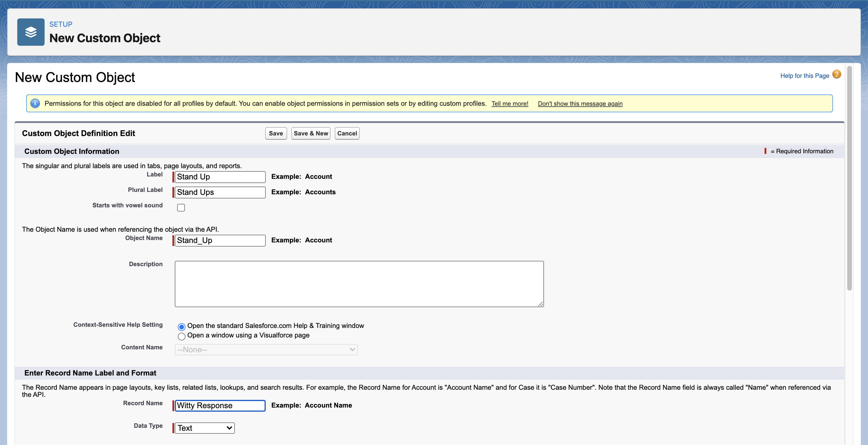Click the Cancel button
The height and width of the screenshot is (445, 868).
347,133
